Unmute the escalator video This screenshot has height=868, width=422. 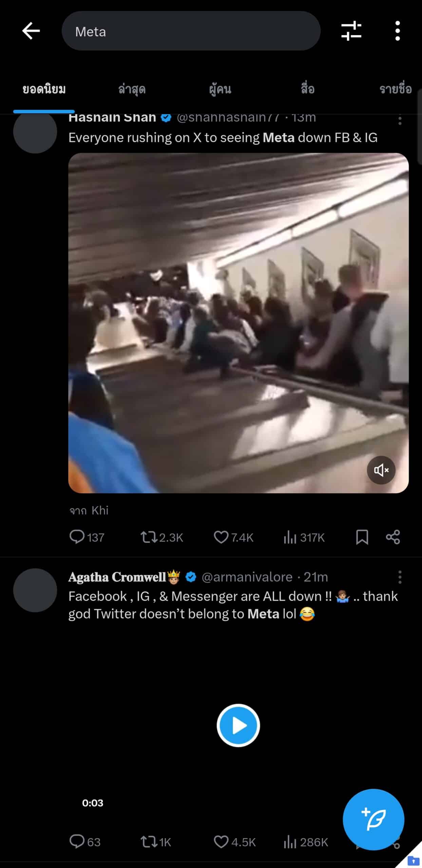point(381,470)
